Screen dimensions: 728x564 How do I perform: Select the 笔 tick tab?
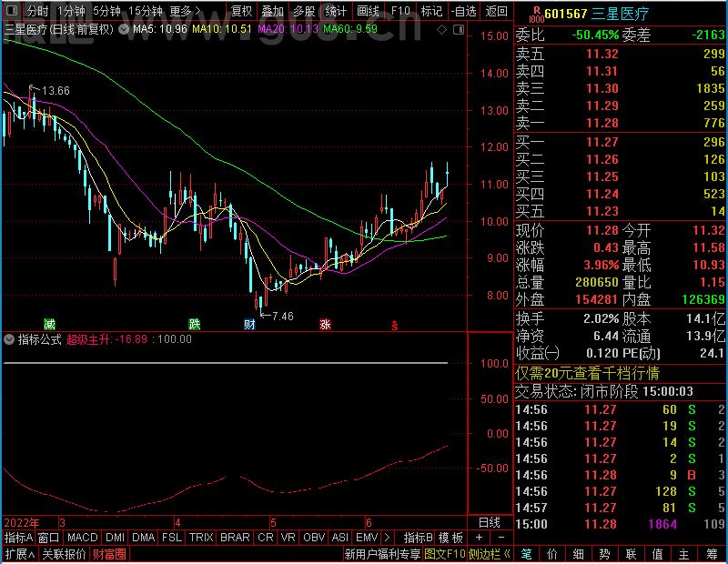coord(526,554)
